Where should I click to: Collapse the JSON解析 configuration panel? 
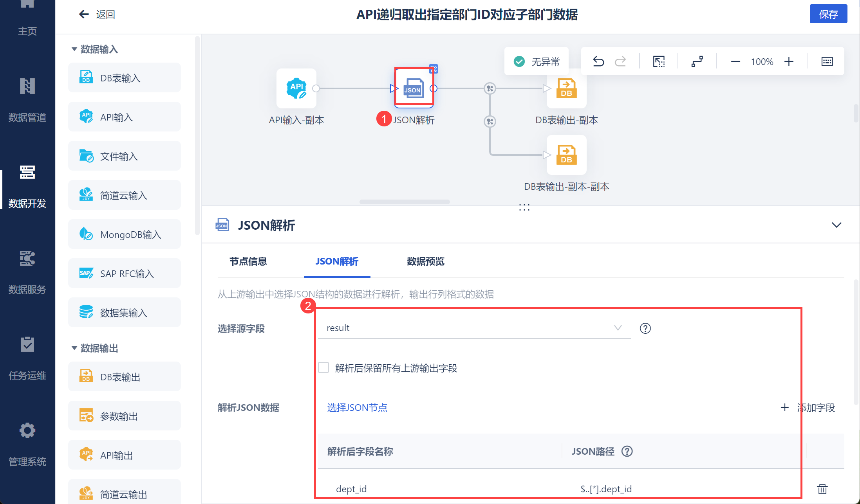click(836, 225)
